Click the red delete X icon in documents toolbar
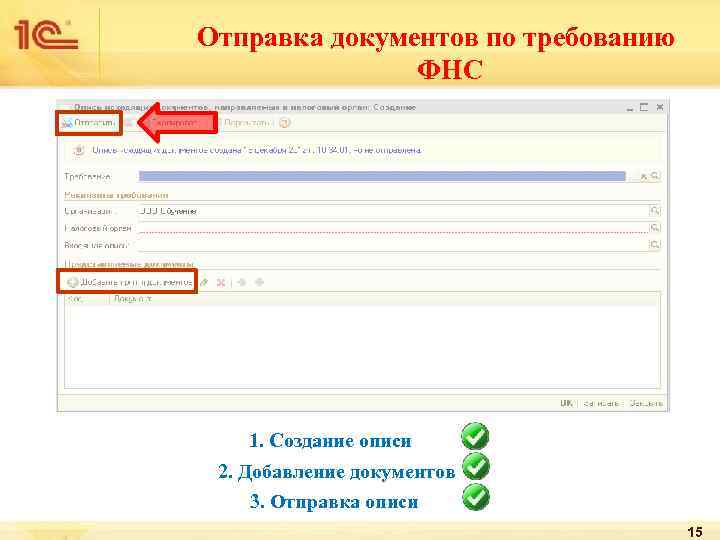Image resolution: width=720 pixels, height=540 pixels. click(x=221, y=282)
